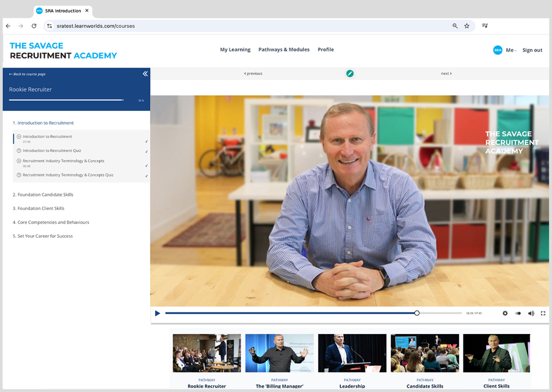Go to the next lesson
The image size is (552, 392).
pos(446,74)
